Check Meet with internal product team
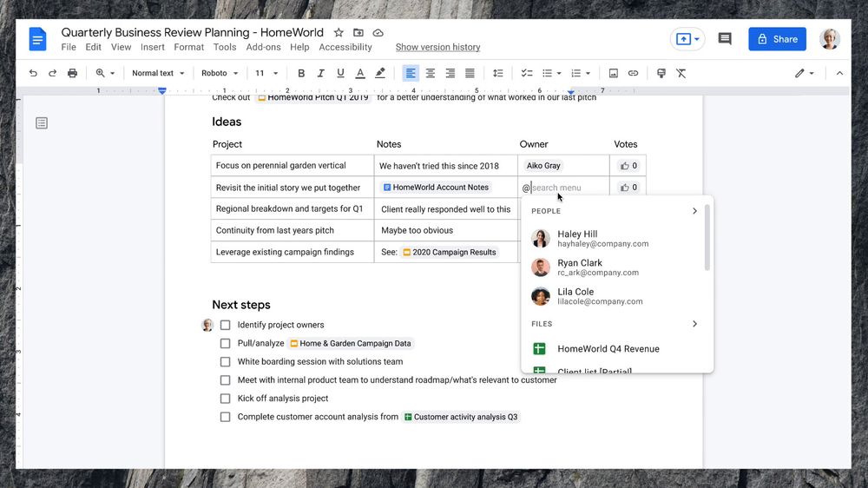 point(226,380)
